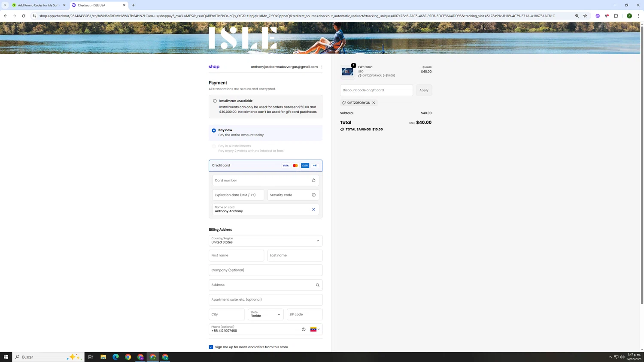This screenshot has height=362, width=644.
Task: Click the account email address text
Action: (x=284, y=67)
